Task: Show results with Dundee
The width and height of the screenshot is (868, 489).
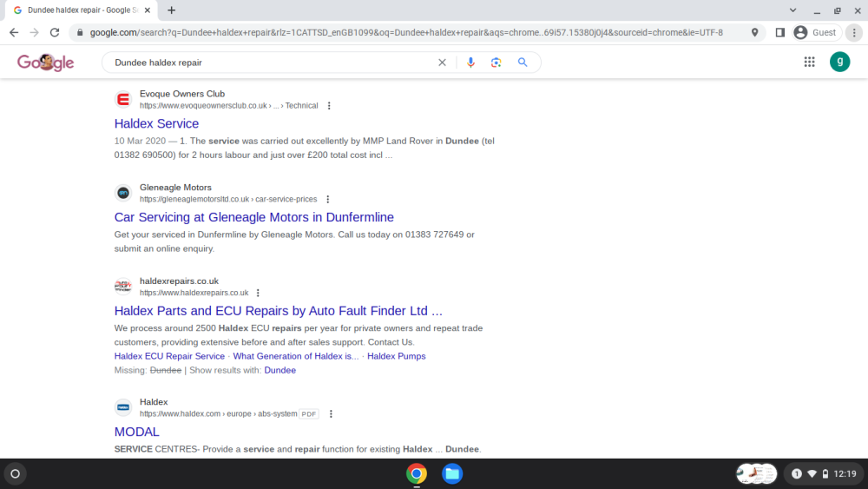Action: 280,370
